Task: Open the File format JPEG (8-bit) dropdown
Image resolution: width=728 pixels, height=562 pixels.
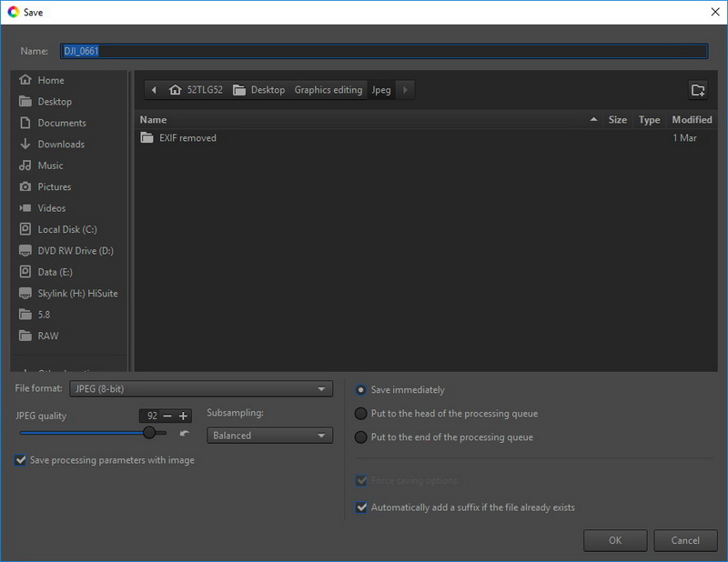Action: click(200, 389)
